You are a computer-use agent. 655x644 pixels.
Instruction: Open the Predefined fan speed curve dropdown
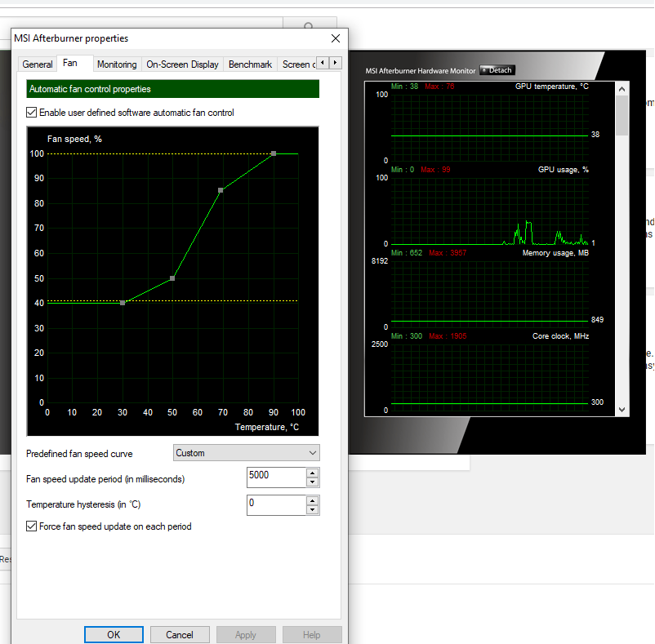tap(247, 453)
